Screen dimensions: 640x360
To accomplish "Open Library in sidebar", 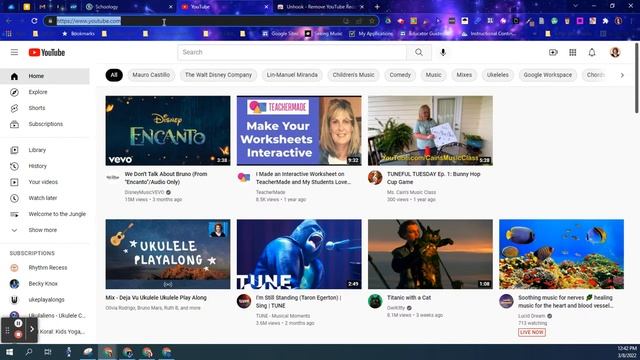I will (x=45, y=150).
